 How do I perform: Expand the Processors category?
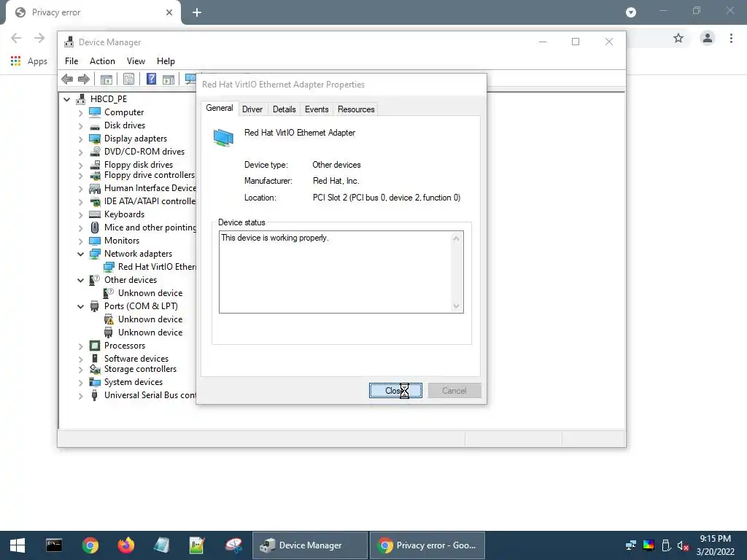[x=80, y=346]
